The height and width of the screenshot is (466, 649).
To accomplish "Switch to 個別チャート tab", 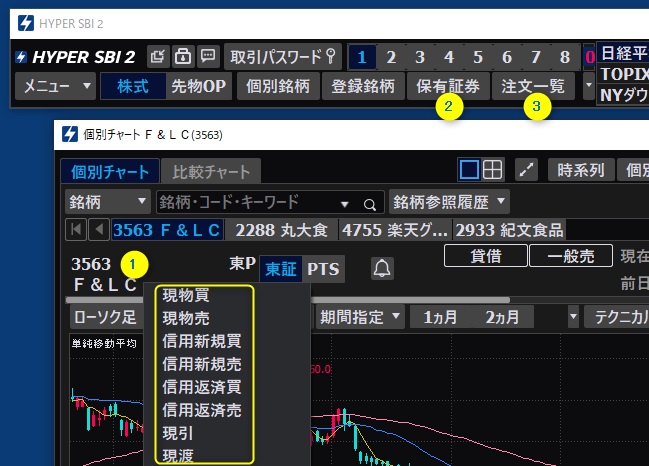I will (110, 171).
